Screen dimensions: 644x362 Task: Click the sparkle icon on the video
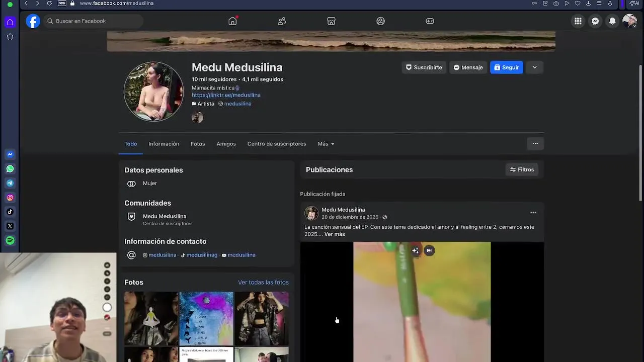(415, 250)
